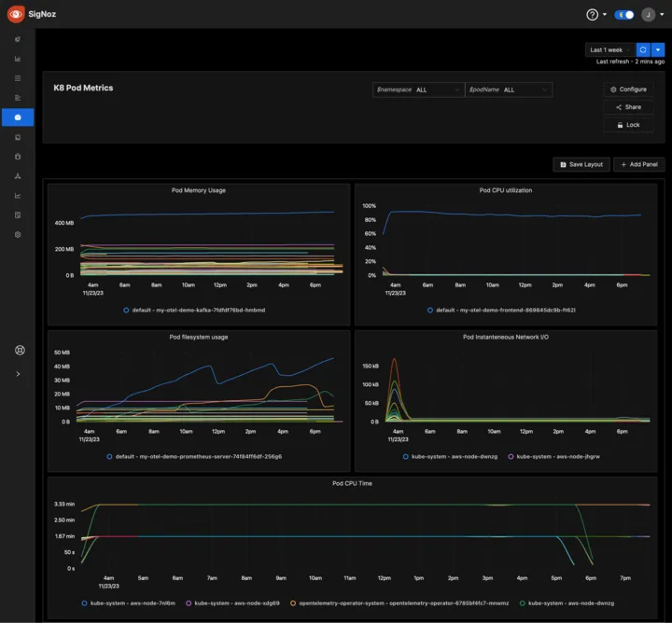Image resolution: width=672 pixels, height=623 pixels.
Task: Open Pod filesystem usage panel title menu
Action: 199,338
